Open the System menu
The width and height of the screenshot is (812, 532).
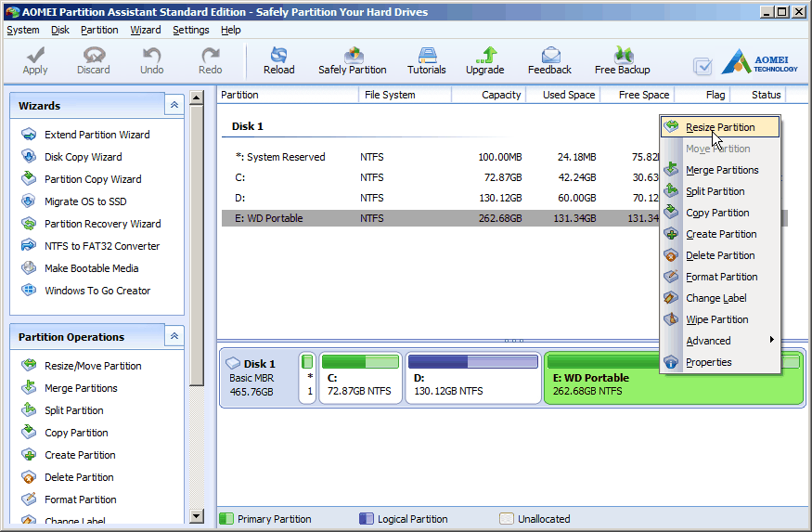tap(23, 30)
